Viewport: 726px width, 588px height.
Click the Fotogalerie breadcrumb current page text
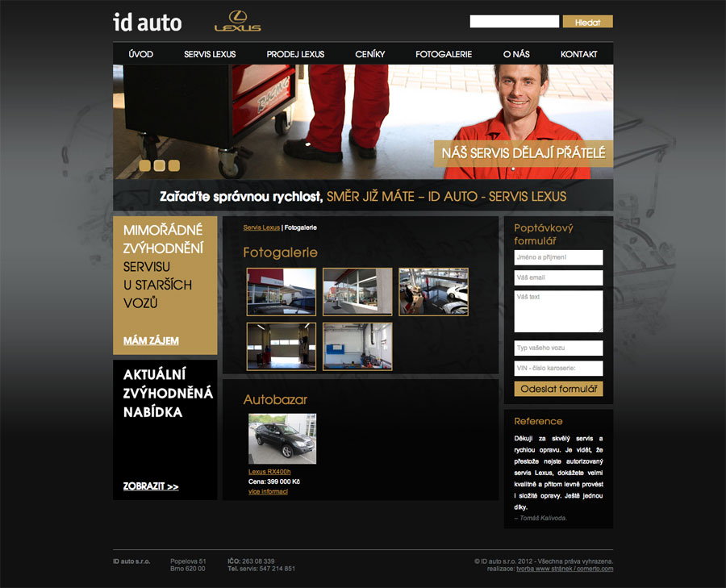click(x=301, y=227)
